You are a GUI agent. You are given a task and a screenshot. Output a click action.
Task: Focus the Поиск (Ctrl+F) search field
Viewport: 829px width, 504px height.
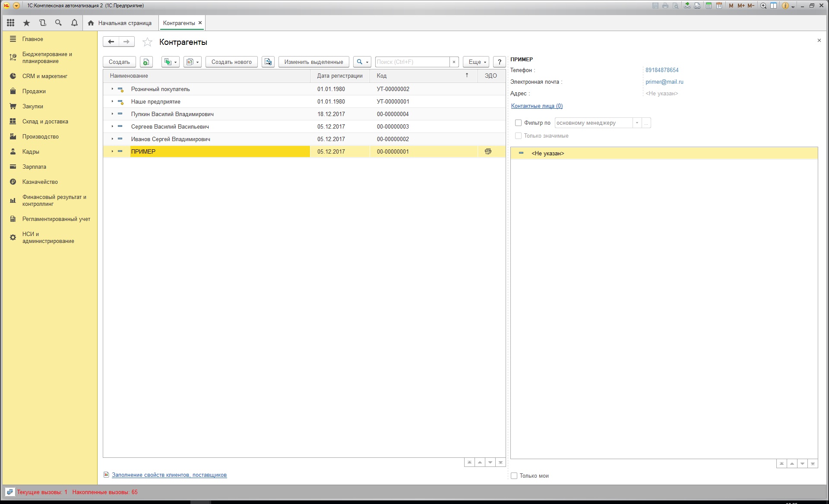click(x=412, y=62)
